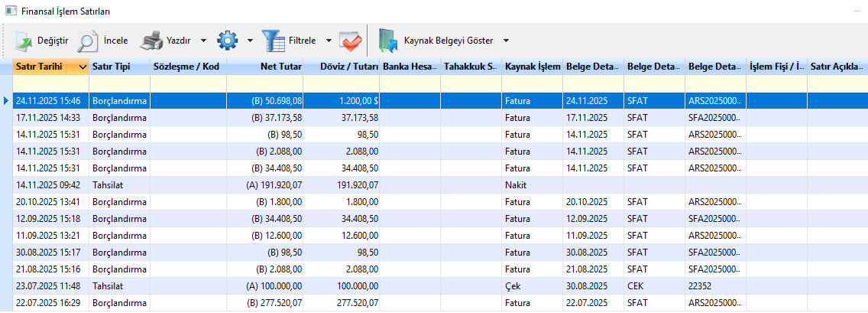This screenshot has width=868, height=313.
Task: Toggle sort arrow on Satır Tarihi column
Action: [83, 67]
